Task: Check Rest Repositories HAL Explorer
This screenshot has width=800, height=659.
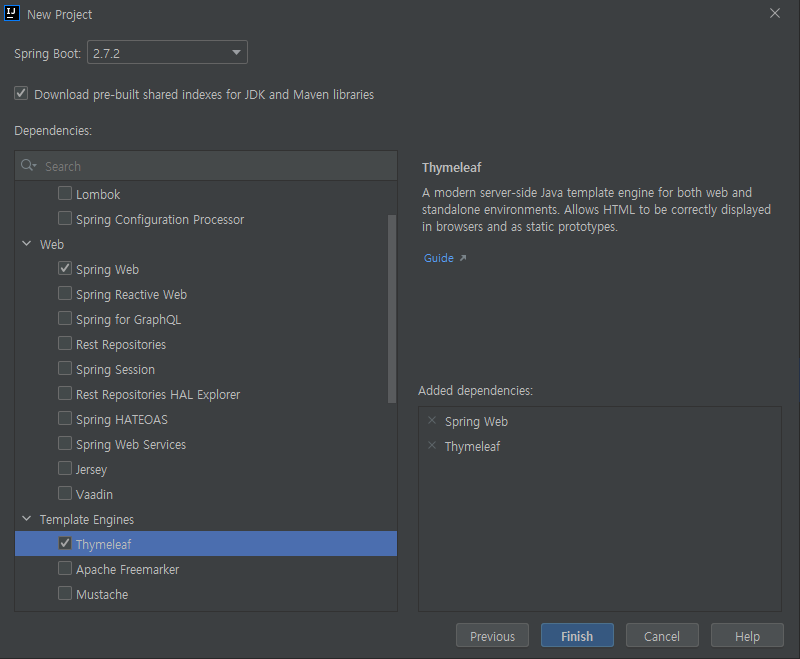Action: coord(65,393)
